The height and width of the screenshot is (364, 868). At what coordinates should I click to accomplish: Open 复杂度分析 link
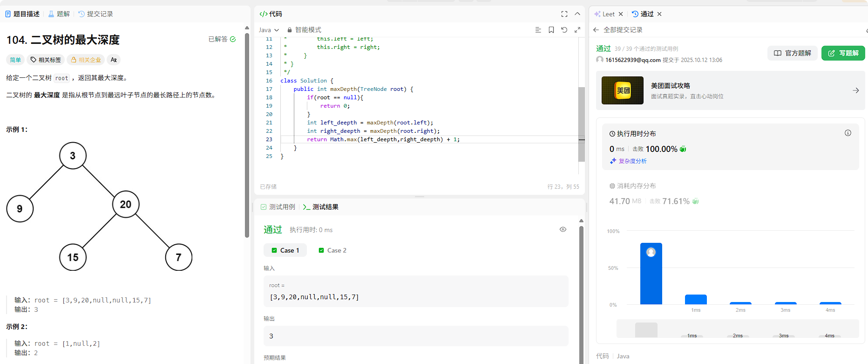tap(628, 161)
